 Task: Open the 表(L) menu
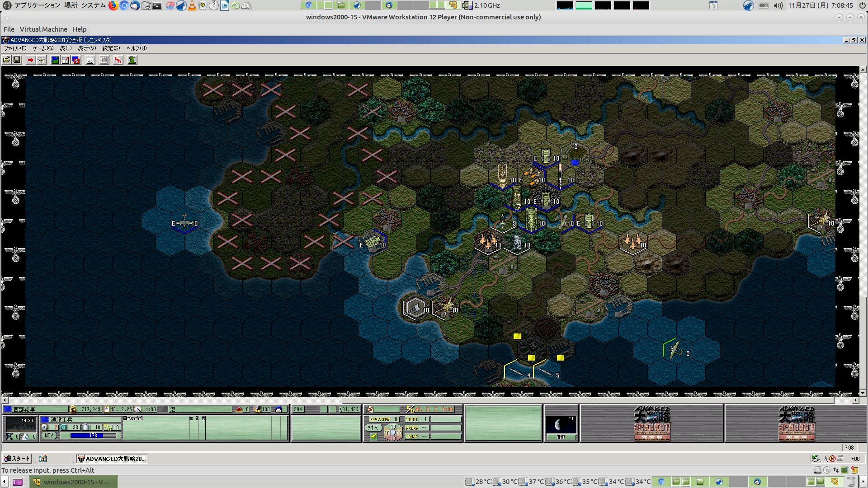(x=66, y=48)
